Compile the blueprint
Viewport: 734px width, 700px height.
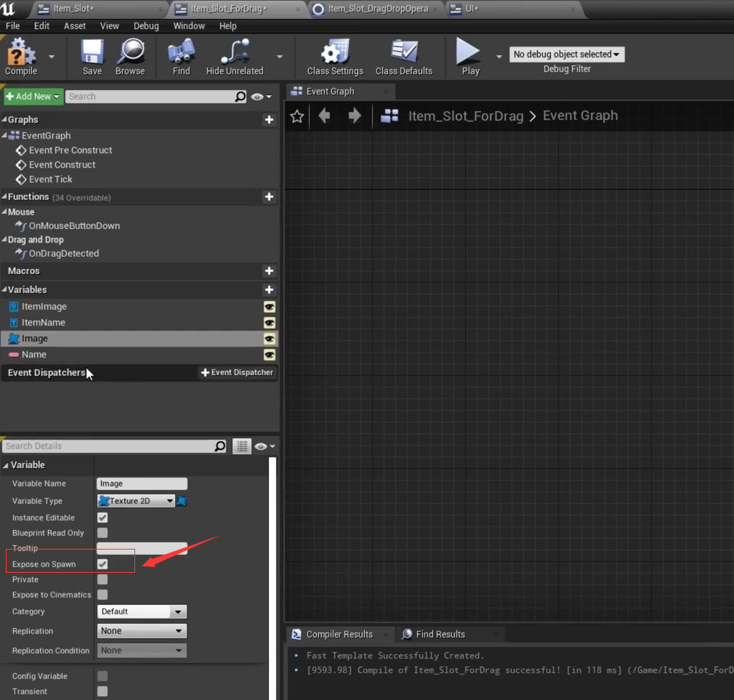tap(20, 57)
